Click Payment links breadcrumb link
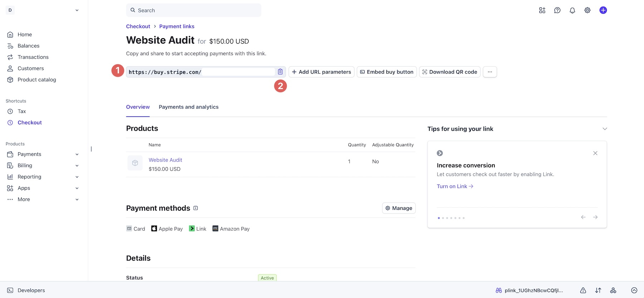 (177, 27)
